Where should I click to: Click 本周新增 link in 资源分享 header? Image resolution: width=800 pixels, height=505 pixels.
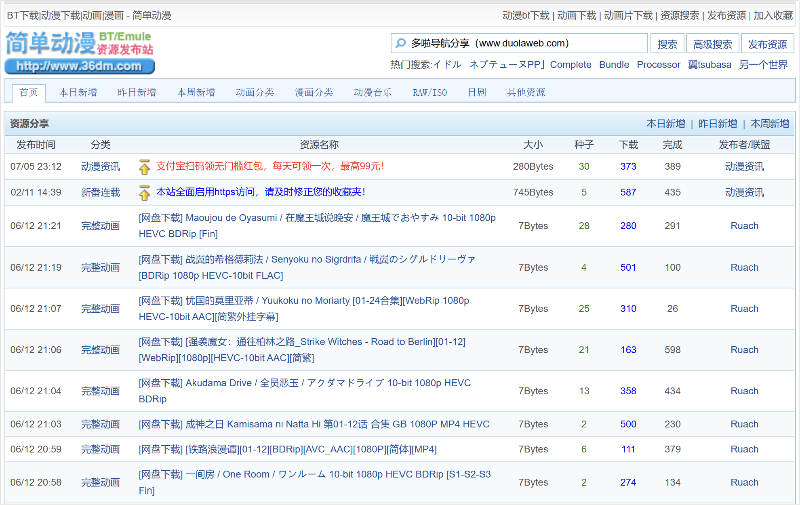click(770, 124)
